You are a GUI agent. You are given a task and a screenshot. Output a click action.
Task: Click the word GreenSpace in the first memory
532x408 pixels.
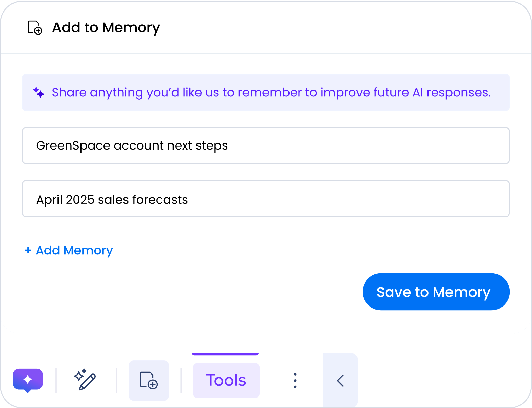(x=73, y=145)
